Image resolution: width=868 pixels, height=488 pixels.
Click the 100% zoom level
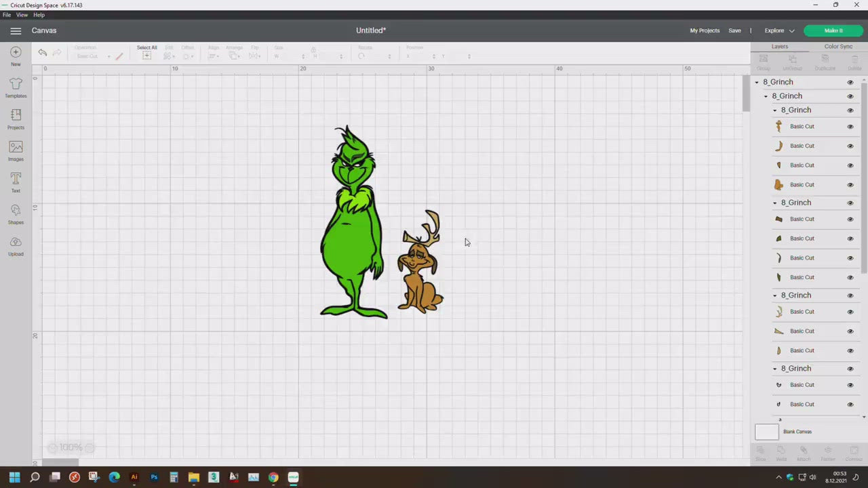coord(71,447)
